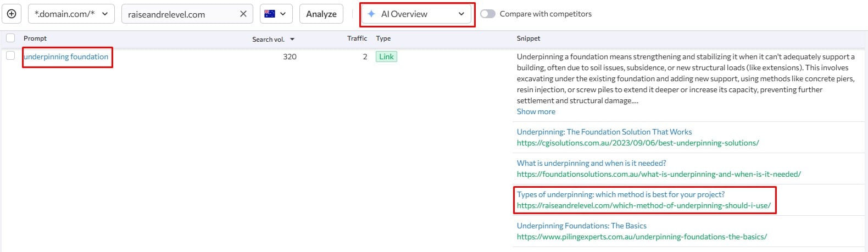Toggle Compare with competitors switch
This screenshot has height=252, width=868.
tap(487, 14)
